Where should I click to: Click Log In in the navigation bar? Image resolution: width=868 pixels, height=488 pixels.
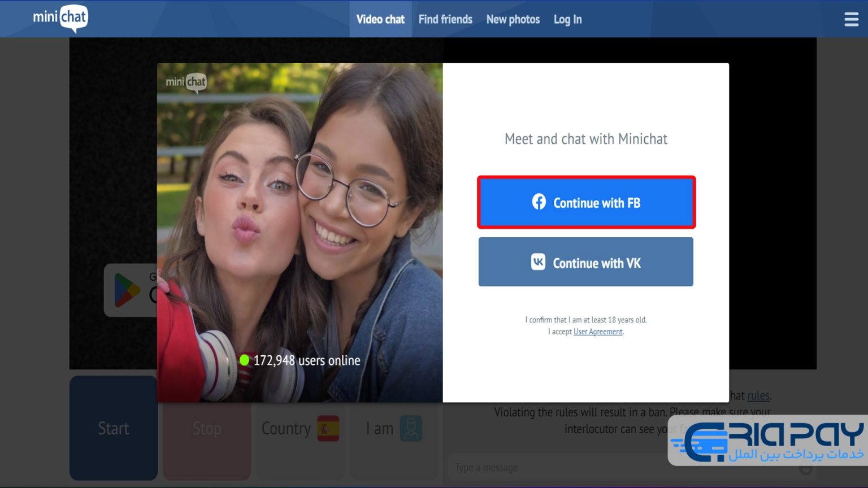tap(567, 19)
